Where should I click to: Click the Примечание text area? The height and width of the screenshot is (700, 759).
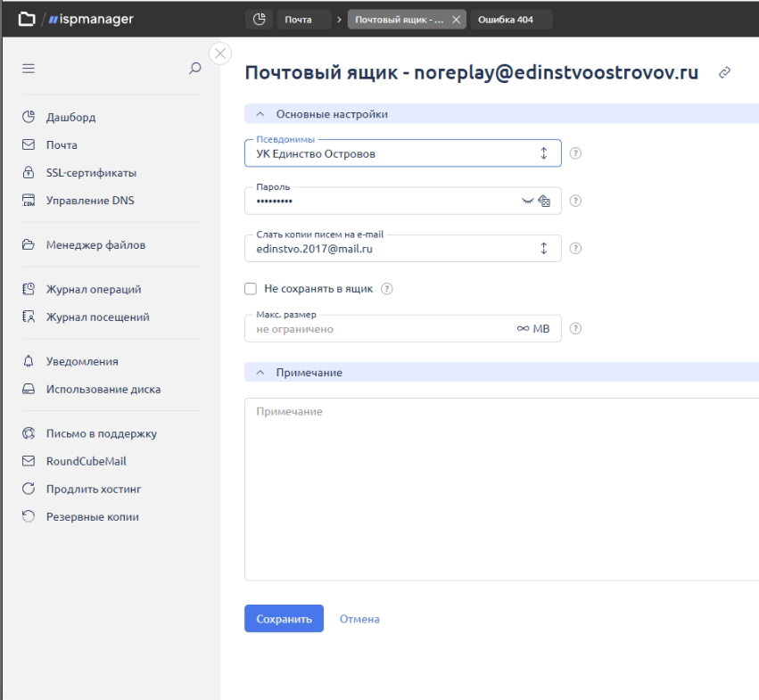[x=501, y=489]
